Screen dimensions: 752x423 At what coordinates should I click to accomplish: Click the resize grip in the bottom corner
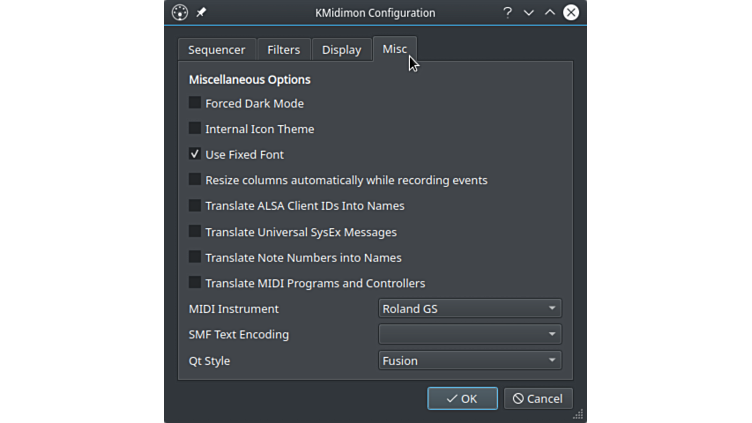click(578, 414)
